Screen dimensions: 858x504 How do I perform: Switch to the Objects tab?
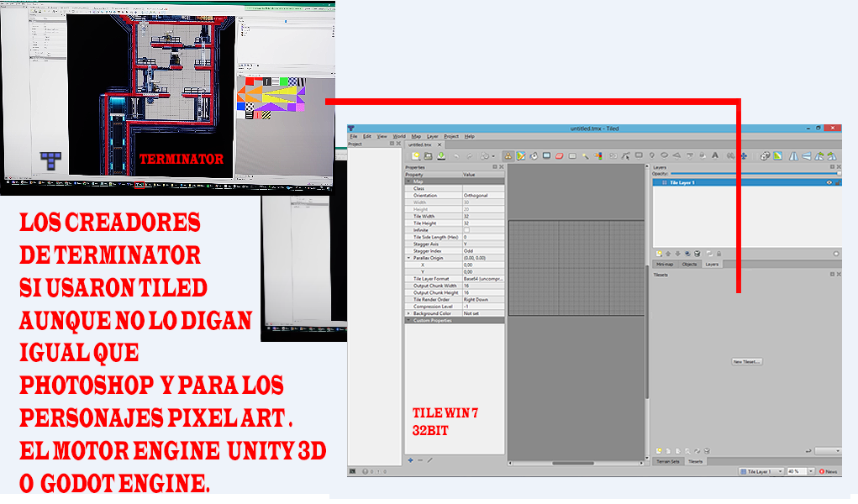[689, 265]
